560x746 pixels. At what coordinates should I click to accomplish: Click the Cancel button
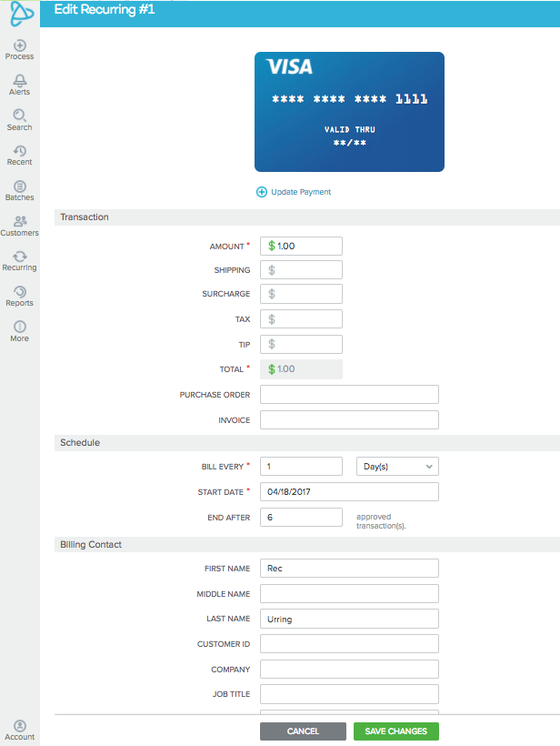[x=303, y=731]
